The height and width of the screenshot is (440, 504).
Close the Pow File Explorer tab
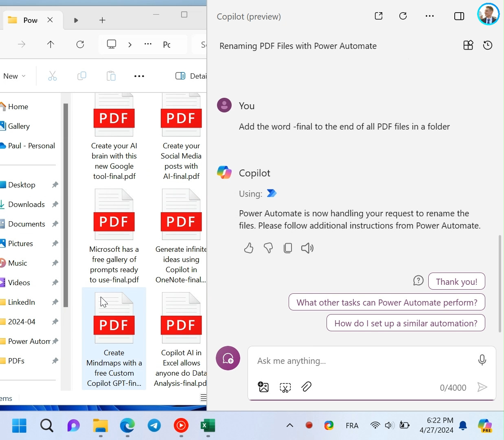pos(50,20)
